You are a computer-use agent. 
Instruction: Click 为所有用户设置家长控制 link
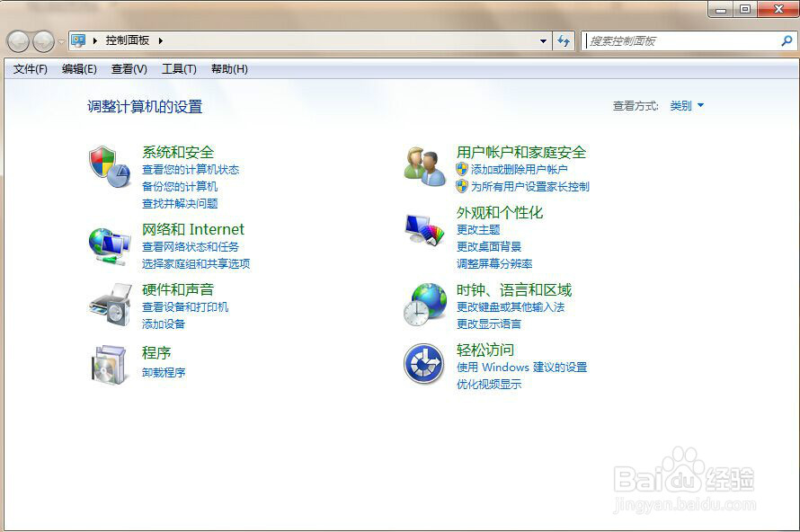pyautogui.click(x=529, y=187)
